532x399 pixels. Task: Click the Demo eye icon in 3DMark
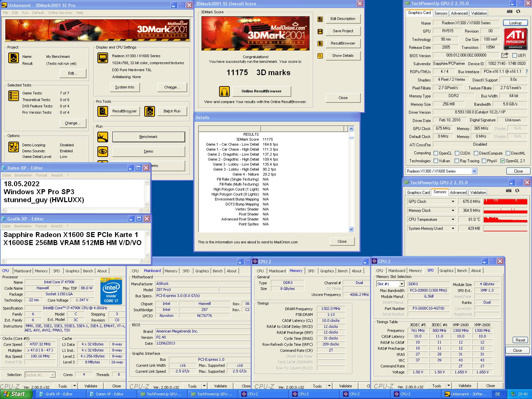(x=103, y=151)
